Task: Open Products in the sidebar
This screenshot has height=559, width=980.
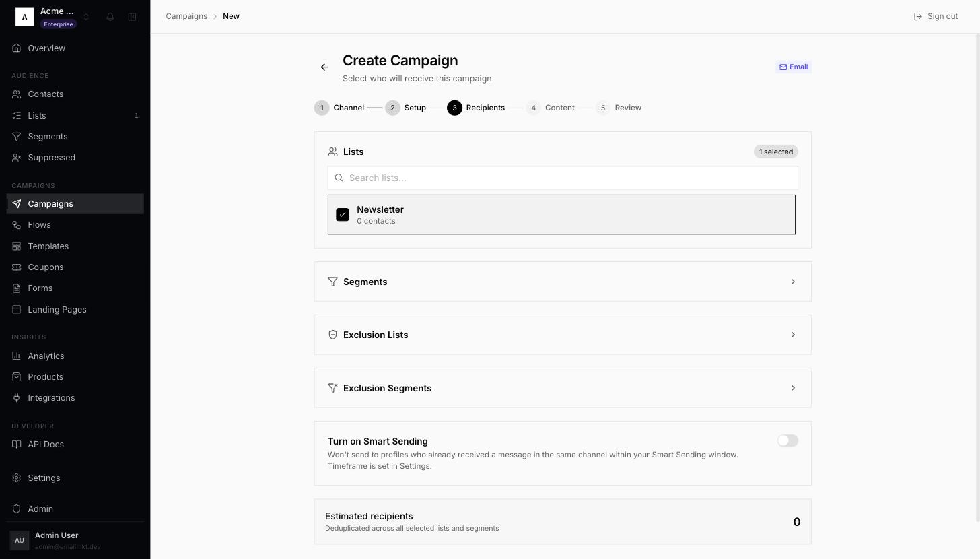Action: pos(75,377)
